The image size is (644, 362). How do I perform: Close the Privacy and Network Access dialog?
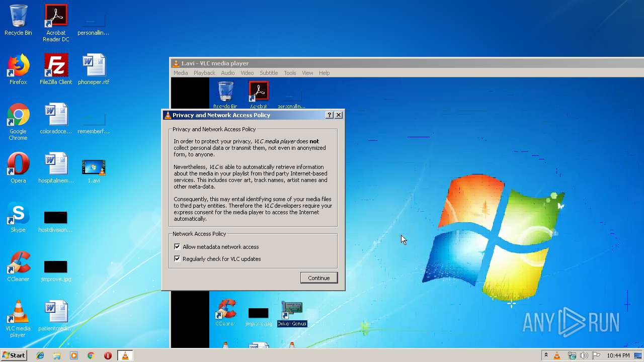pos(339,115)
